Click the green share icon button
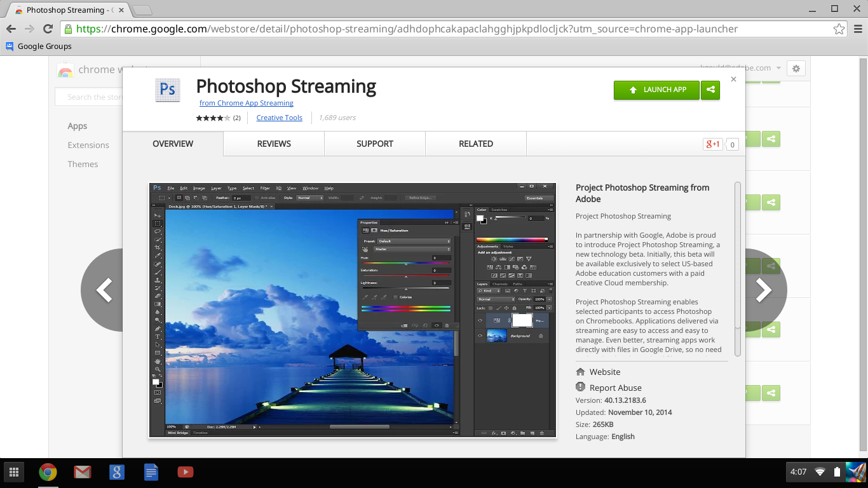Screen dimensions: 868x488 710,90
